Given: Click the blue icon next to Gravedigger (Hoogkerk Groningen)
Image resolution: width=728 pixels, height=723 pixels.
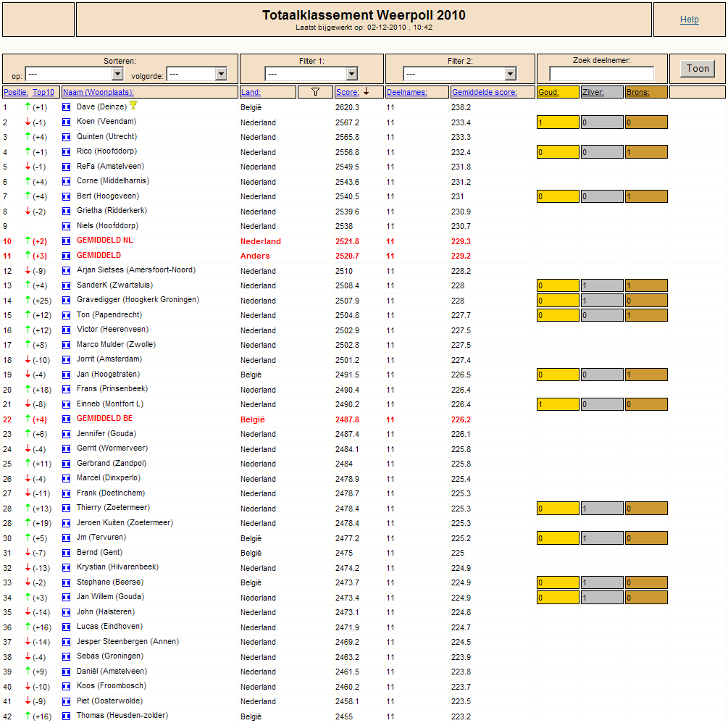Looking at the screenshot, I should click(67, 301).
